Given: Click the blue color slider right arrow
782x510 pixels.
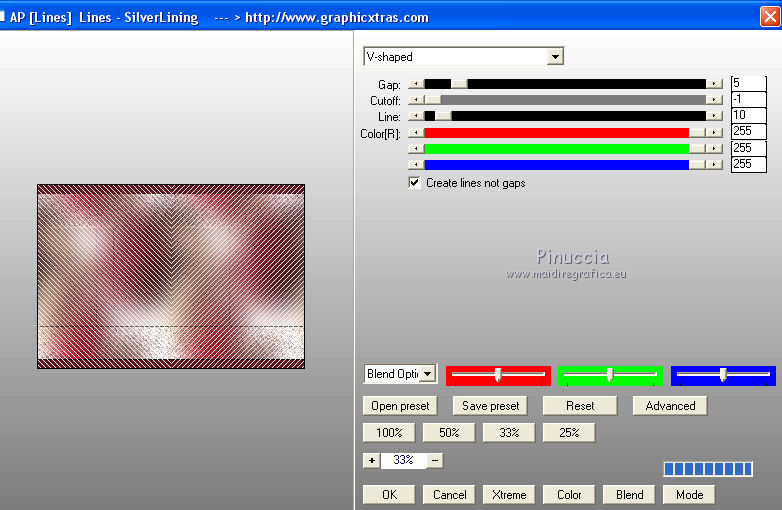Looking at the screenshot, I should coord(714,164).
